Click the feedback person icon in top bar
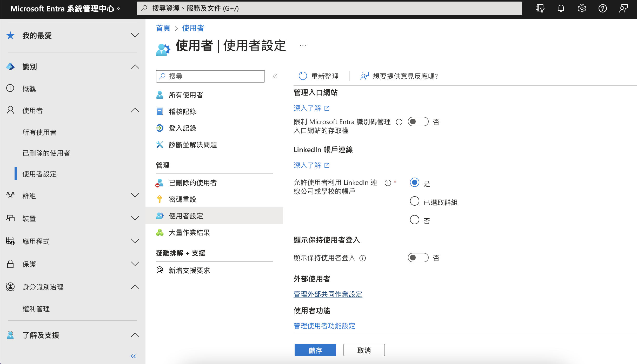The width and height of the screenshot is (637, 364). click(623, 8)
